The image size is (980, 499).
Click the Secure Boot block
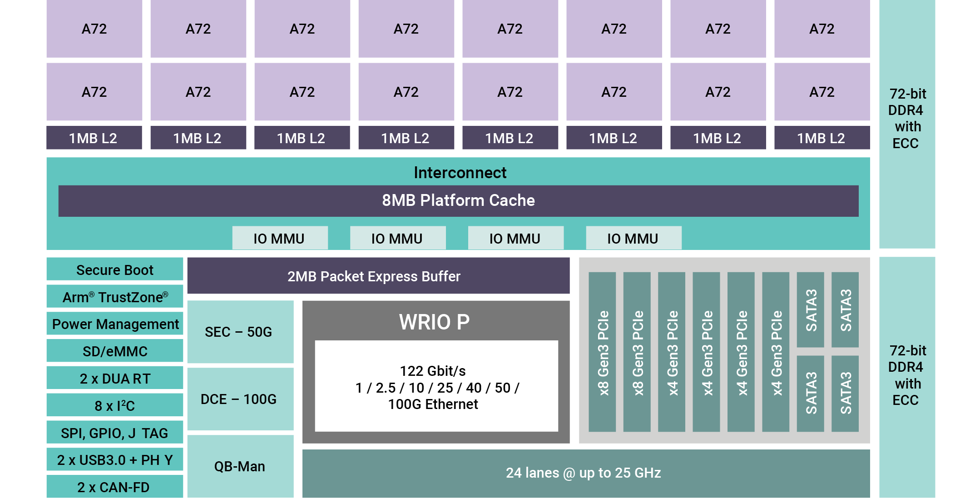pyautogui.click(x=114, y=269)
